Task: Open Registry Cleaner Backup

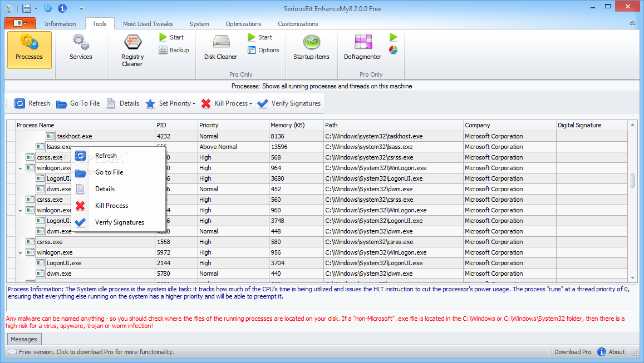Action: point(174,50)
